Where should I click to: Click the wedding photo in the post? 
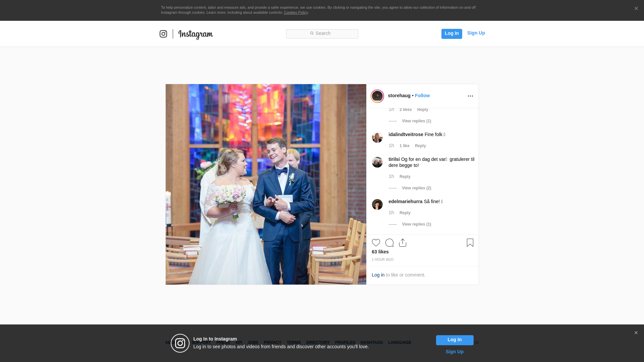[266, 184]
